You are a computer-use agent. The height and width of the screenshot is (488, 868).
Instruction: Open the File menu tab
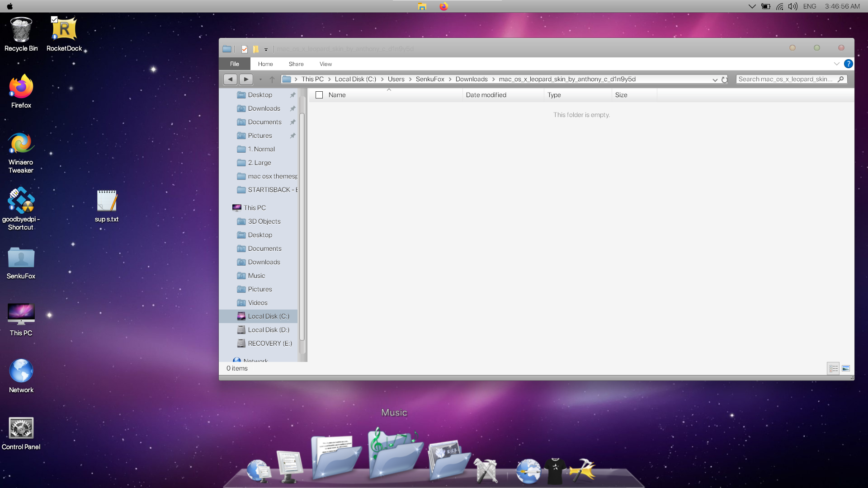point(234,64)
